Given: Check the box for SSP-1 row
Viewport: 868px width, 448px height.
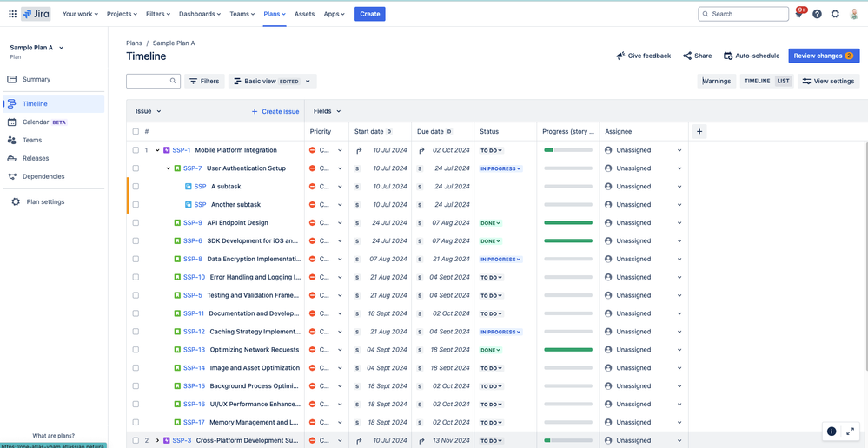Looking at the screenshot, I should tap(136, 150).
